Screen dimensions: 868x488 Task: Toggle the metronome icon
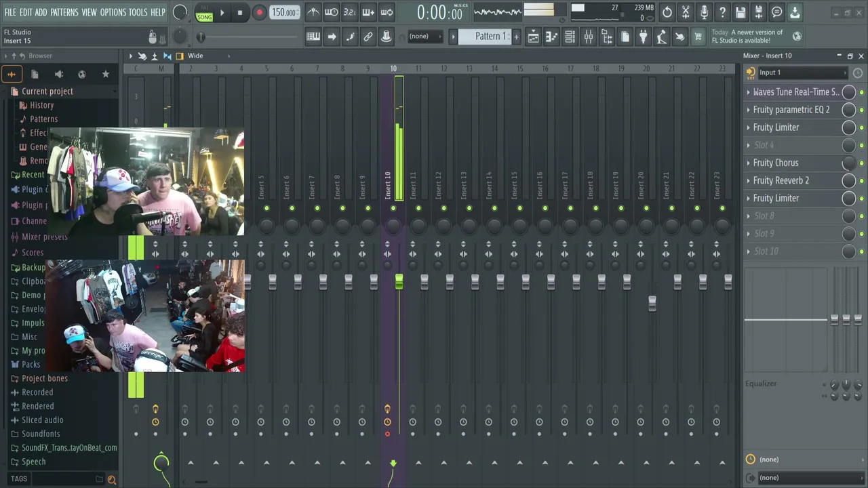pos(313,12)
